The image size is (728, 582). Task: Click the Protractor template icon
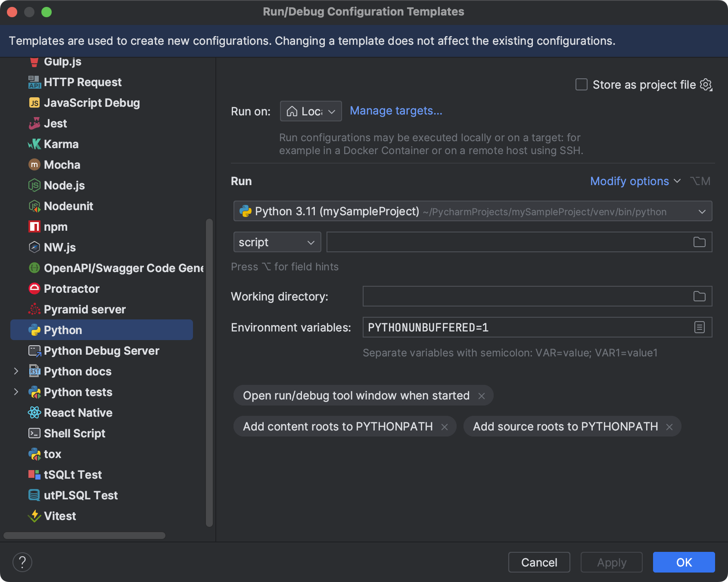[34, 288]
